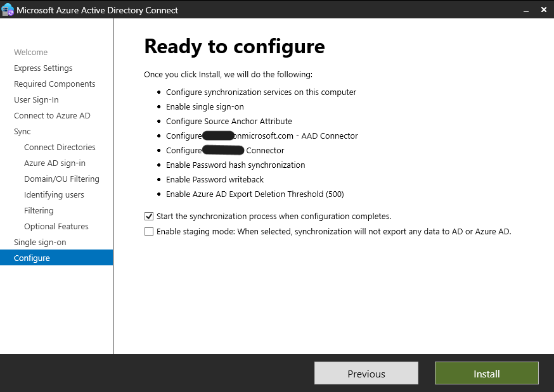Select the highlighted Configure step

31,258
